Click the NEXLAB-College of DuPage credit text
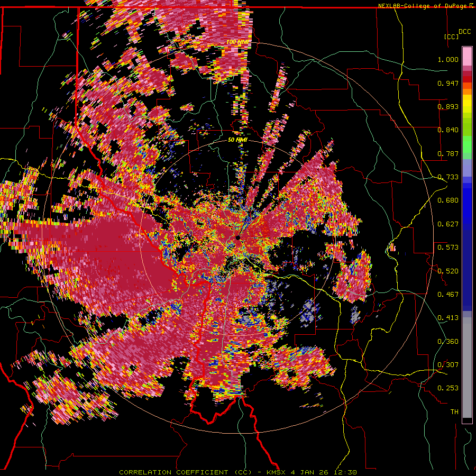This screenshot has height=476, width=476. (422, 6)
